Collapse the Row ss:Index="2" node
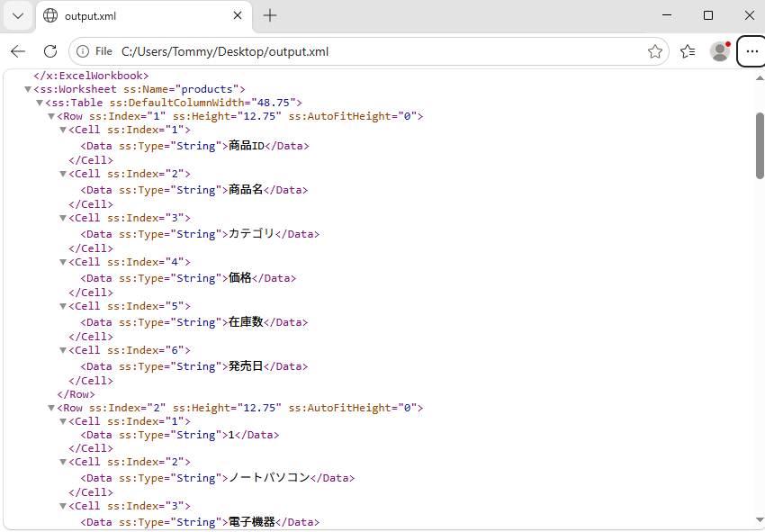 (x=51, y=408)
